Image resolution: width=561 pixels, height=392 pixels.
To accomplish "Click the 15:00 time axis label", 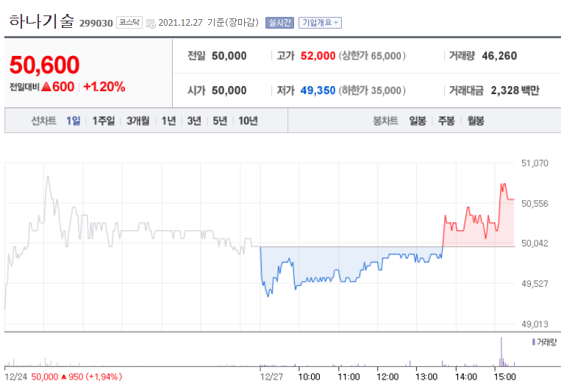I will click(505, 377).
